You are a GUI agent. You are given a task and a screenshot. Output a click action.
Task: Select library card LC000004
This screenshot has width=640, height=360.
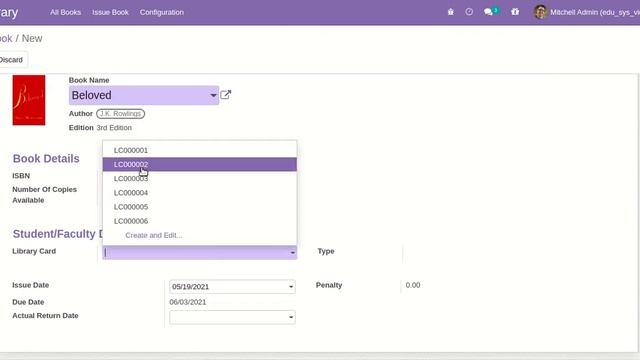tap(200, 193)
